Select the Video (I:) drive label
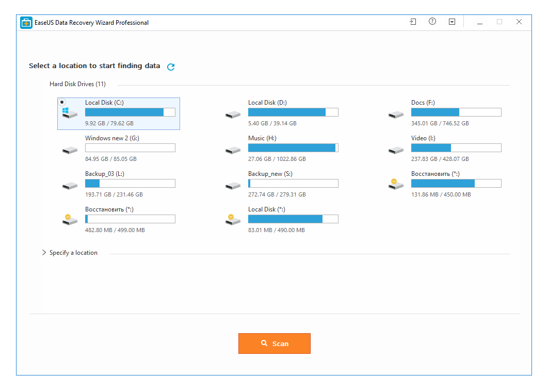The width and height of the screenshot is (548, 392). click(x=423, y=138)
